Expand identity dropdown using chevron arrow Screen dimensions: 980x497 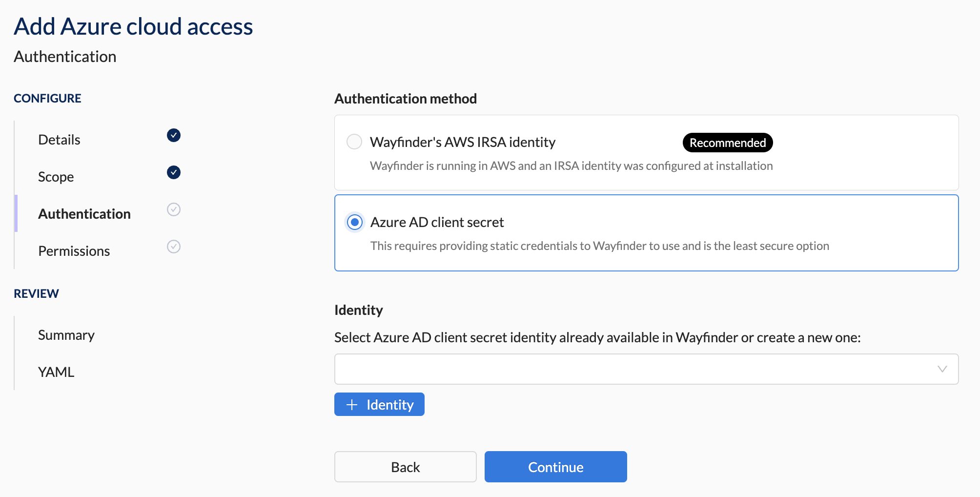point(942,369)
